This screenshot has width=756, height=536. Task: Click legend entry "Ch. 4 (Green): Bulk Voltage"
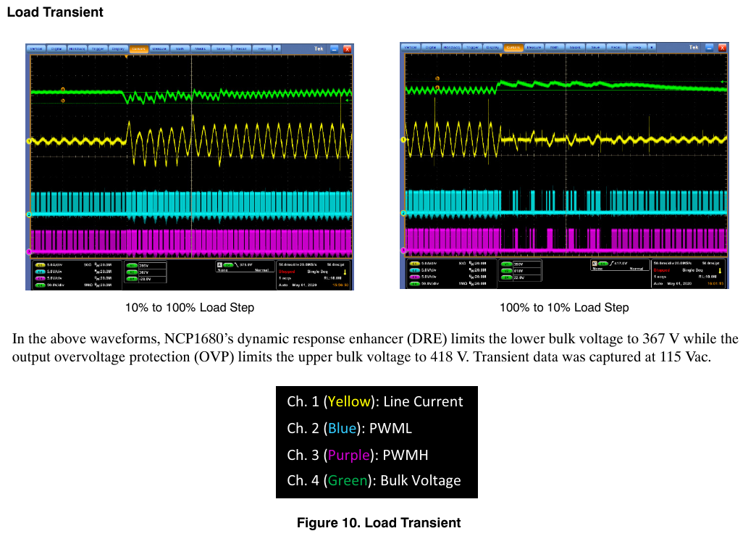[374, 480]
